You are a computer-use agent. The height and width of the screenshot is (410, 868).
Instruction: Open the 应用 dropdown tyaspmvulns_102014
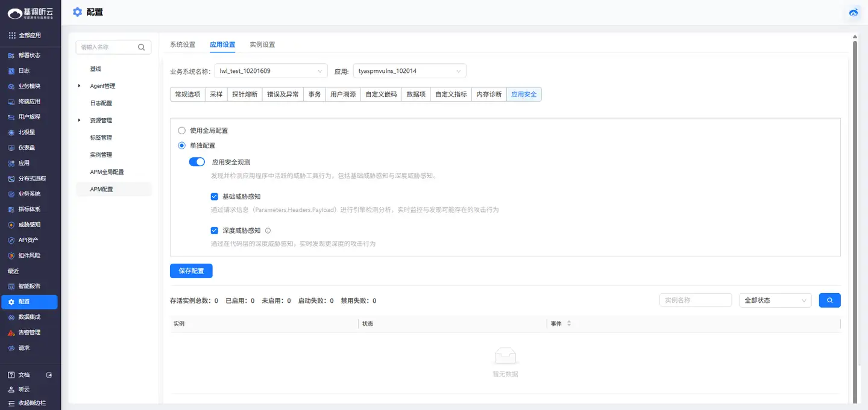pyautogui.click(x=409, y=71)
